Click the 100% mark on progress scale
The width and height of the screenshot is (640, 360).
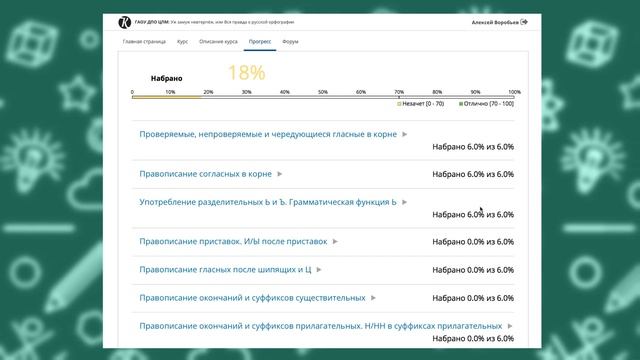coord(514,92)
